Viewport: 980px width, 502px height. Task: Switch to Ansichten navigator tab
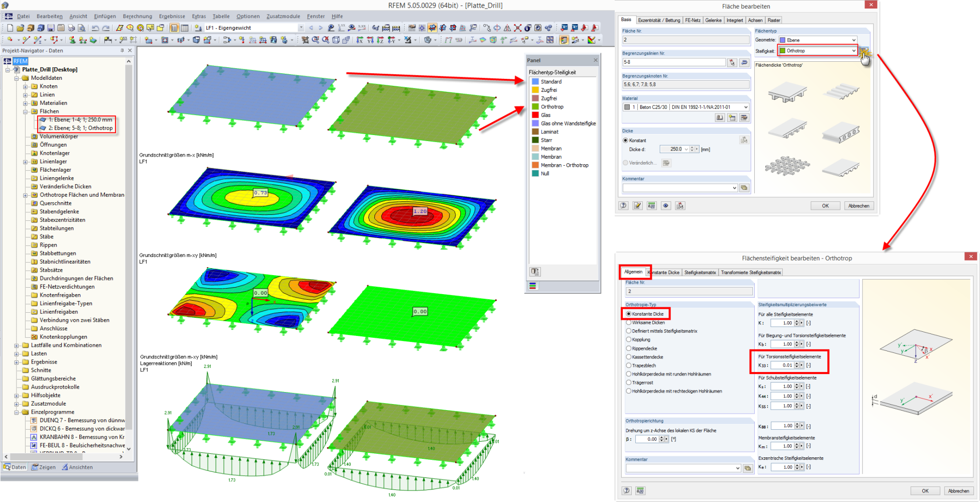pyautogui.click(x=77, y=467)
